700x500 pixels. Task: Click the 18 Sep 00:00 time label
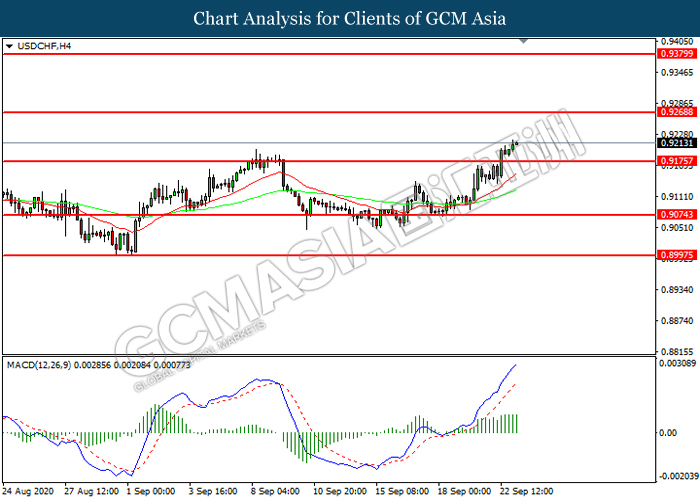464,492
